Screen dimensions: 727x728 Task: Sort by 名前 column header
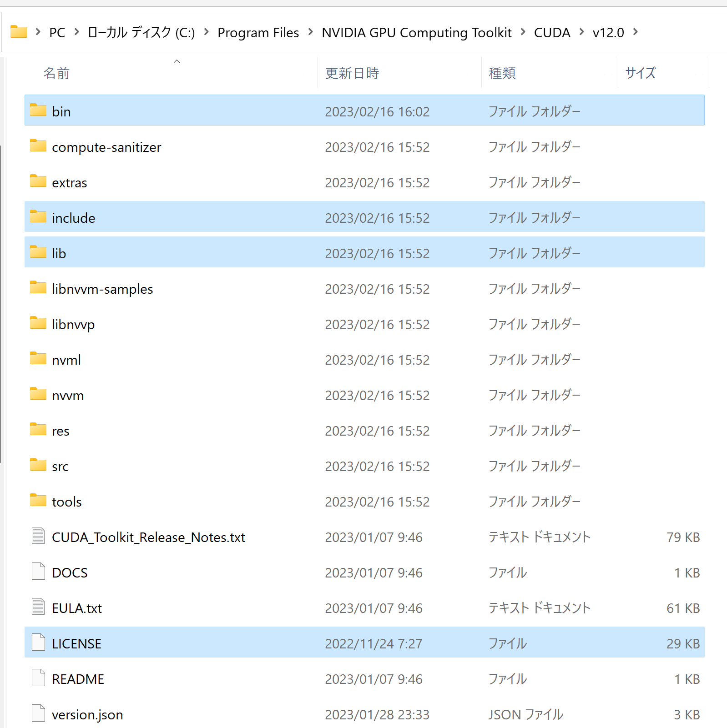coord(56,73)
